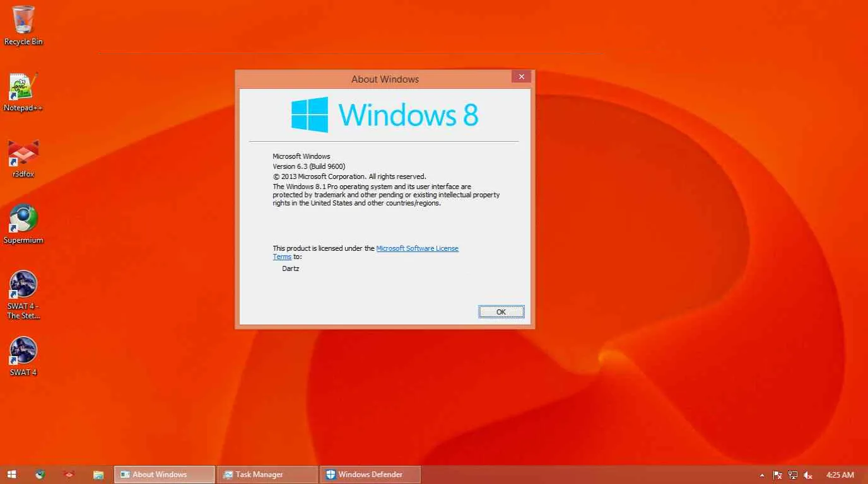Click the "Microsoft Windows" text line

(302, 156)
